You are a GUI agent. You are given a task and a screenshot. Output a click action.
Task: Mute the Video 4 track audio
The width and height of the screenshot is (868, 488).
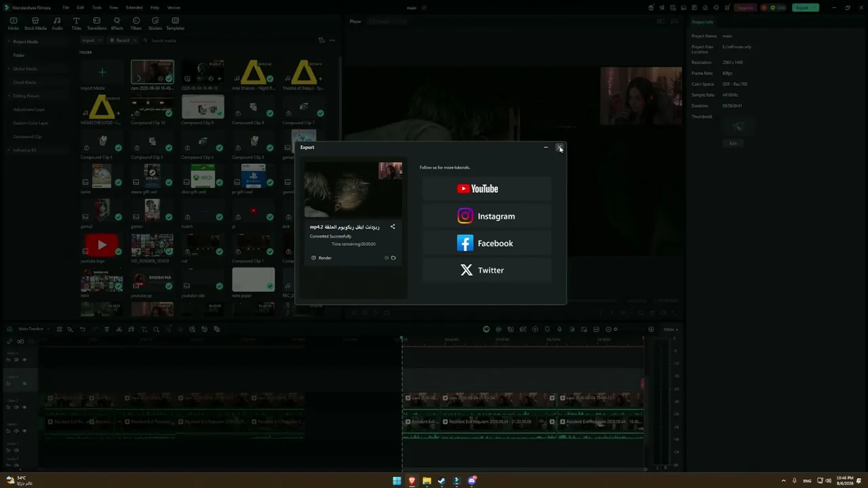point(17,360)
